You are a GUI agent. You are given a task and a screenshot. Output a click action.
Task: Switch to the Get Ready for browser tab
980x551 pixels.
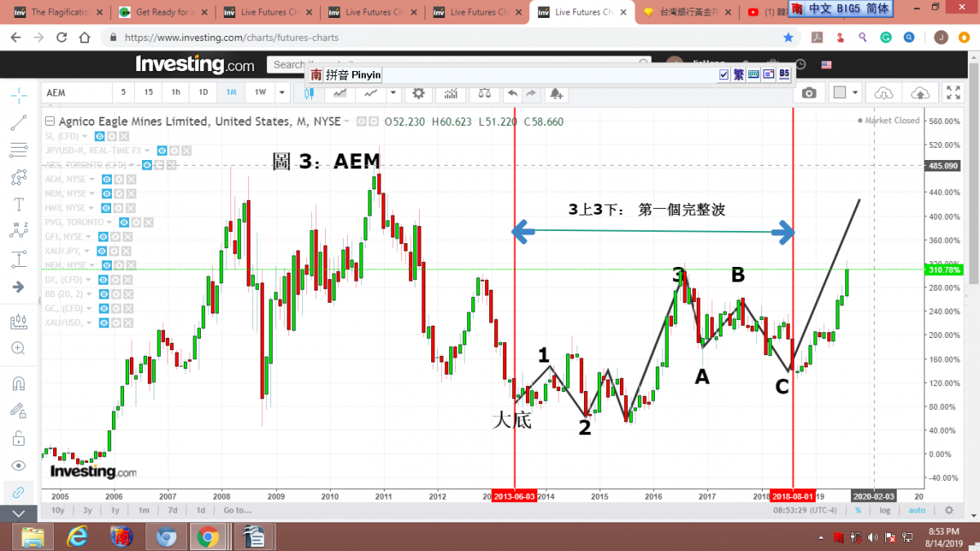[x=165, y=12]
